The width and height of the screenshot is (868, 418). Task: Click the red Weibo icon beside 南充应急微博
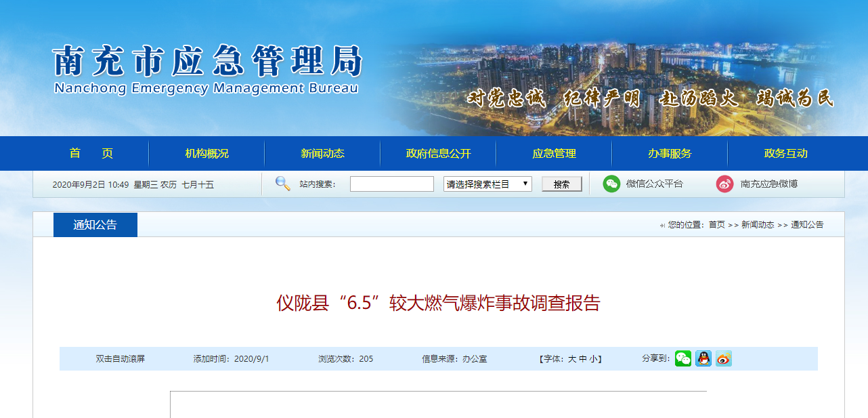(724, 184)
